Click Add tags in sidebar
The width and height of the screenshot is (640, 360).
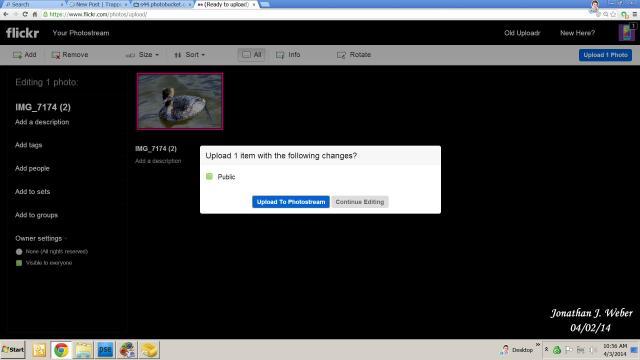pos(29,145)
